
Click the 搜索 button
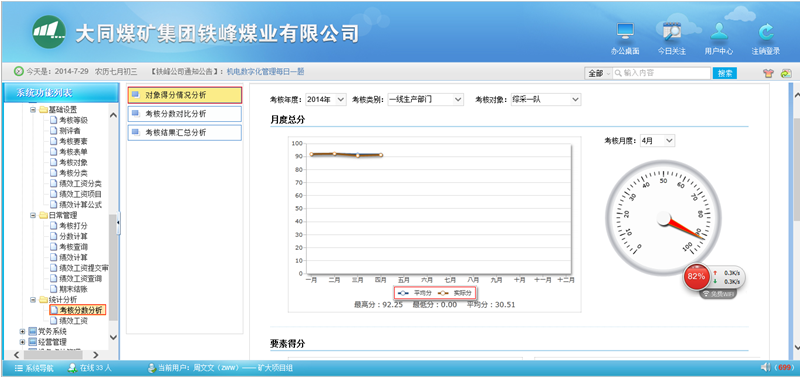(x=725, y=73)
